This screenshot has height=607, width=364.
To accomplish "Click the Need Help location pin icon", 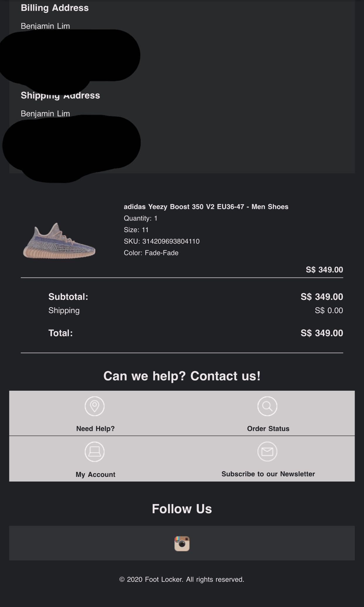I will click(95, 406).
